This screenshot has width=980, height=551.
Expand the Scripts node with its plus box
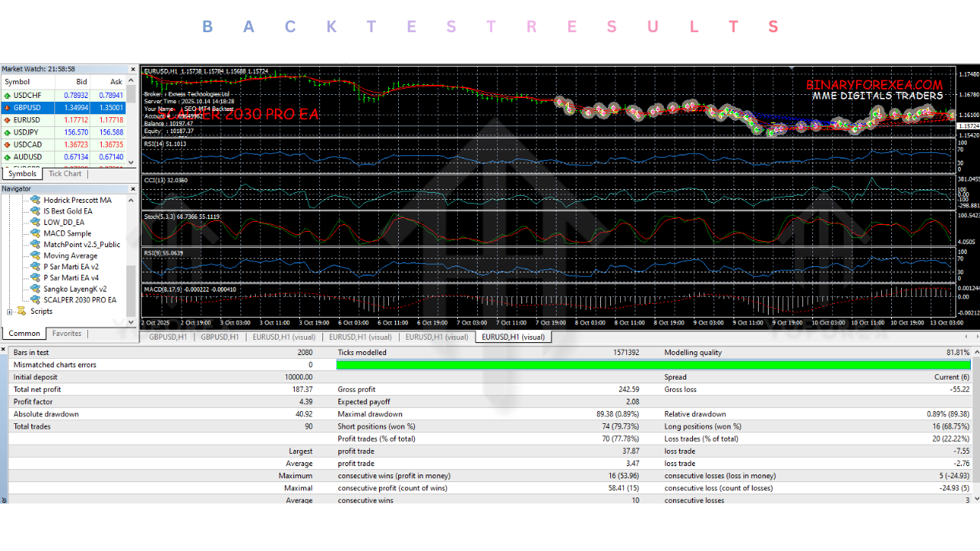pos(11,311)
